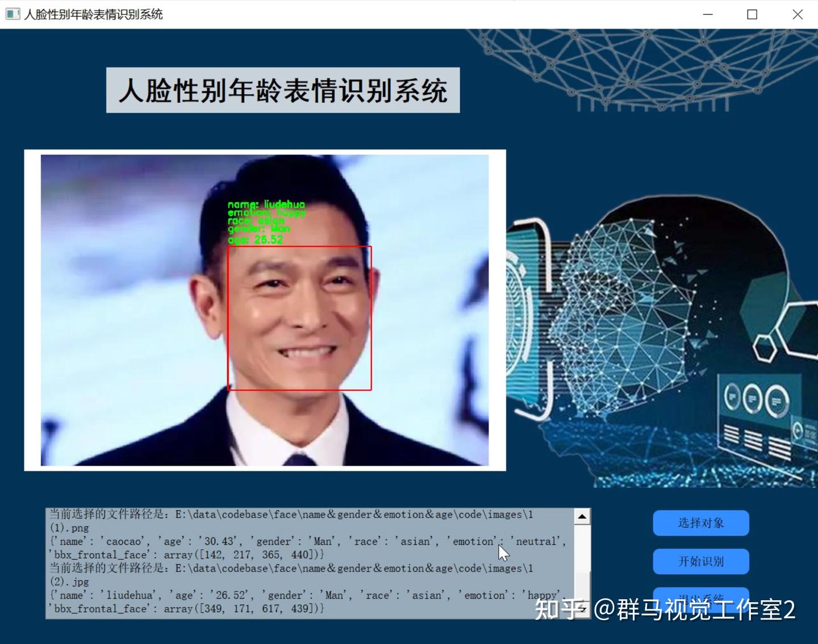This screenshot has height=644, width=818.
Task: Click the white scrollbar track in log box
Action: pos(582,547)
